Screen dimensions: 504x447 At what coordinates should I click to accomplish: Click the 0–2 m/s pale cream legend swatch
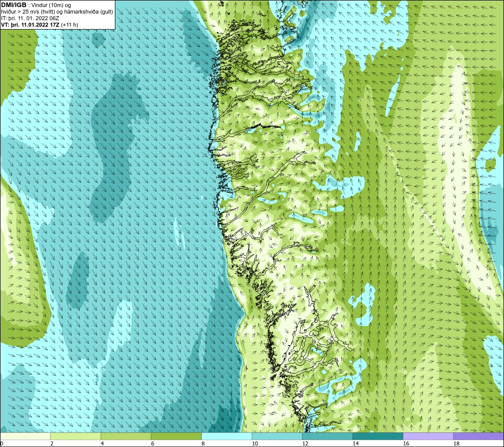pos(25,436)
